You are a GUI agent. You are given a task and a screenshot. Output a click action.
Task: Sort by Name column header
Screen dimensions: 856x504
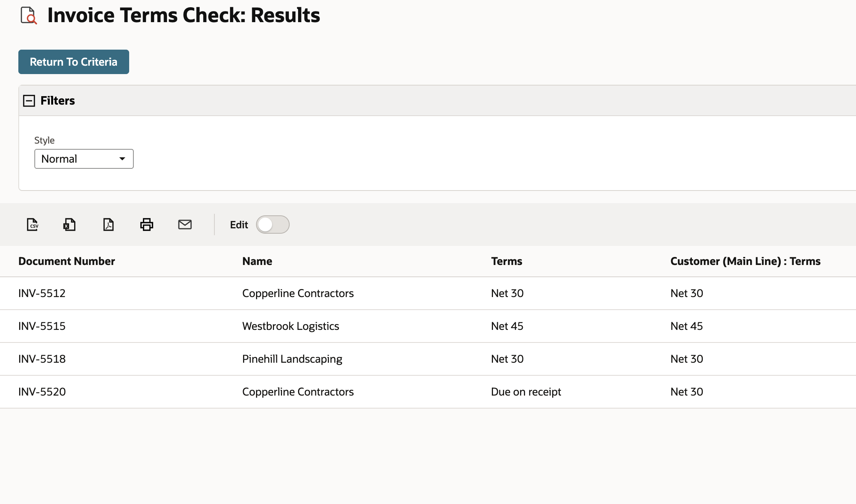tap(257, 261)
